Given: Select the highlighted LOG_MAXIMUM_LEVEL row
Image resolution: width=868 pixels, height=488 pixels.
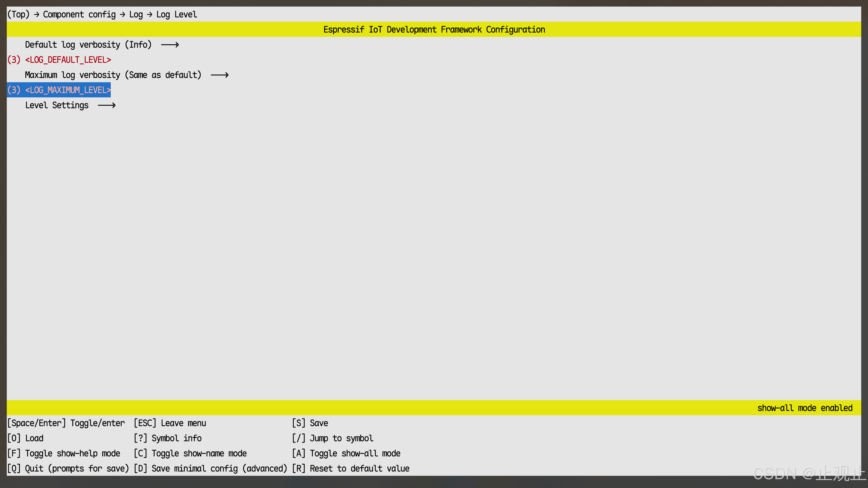Looking at the screenshot, I should pyautogui.click(x=59, y=90).
